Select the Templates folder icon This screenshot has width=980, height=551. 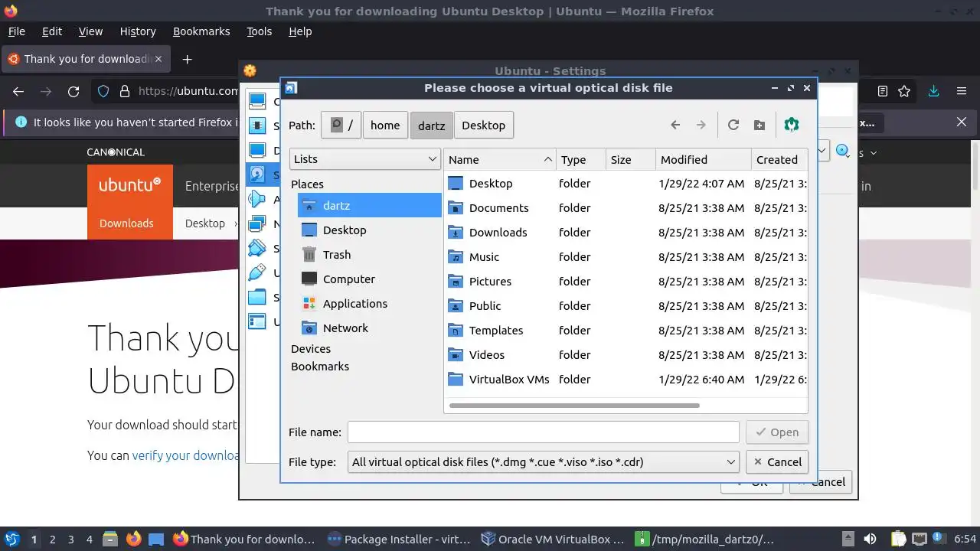pyautogui.click(x=456, y=331)
